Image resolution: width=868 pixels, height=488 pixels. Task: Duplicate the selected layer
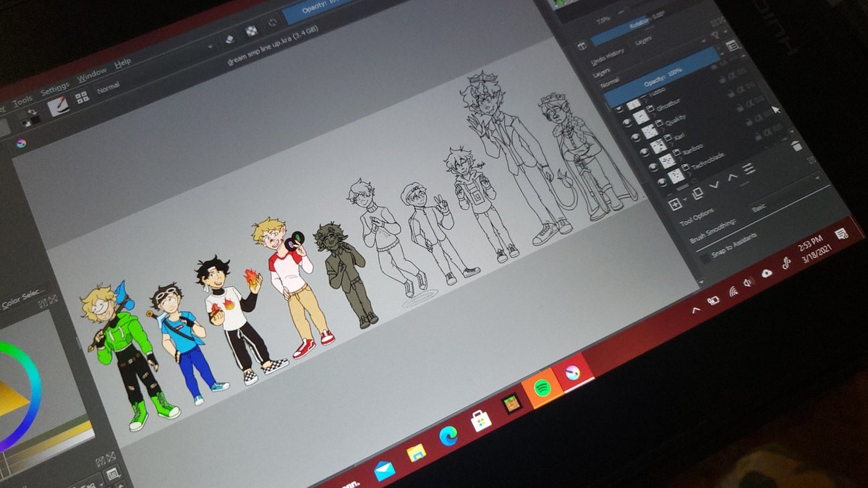(x=697, y=192)
